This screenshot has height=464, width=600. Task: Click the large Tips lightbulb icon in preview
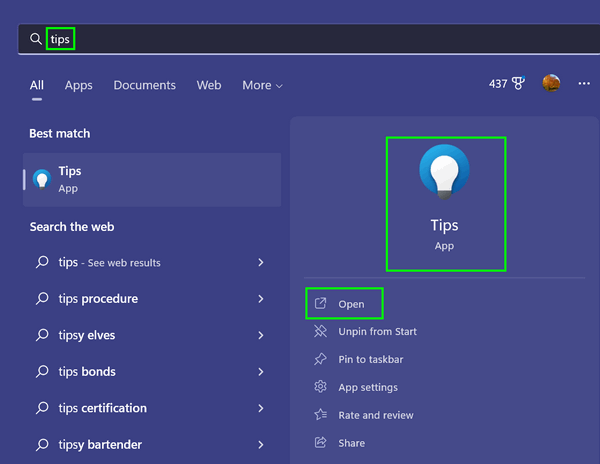pyautogui.click(x=444, y=172)
